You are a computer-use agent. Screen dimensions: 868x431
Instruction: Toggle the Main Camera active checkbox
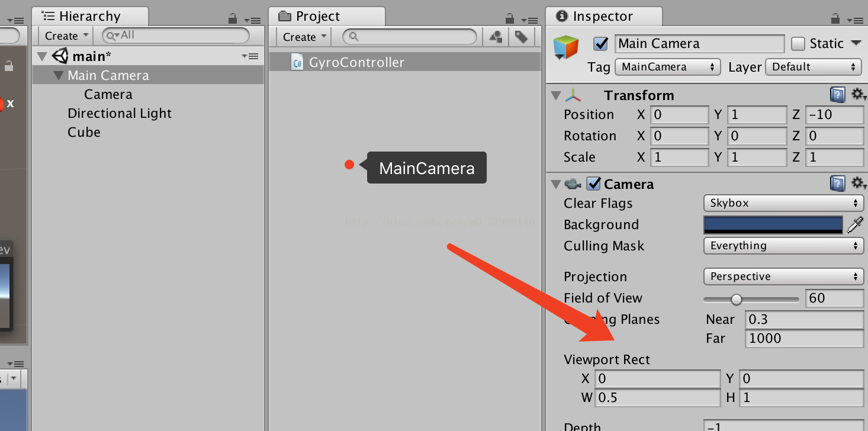click(x=601, y=44)
